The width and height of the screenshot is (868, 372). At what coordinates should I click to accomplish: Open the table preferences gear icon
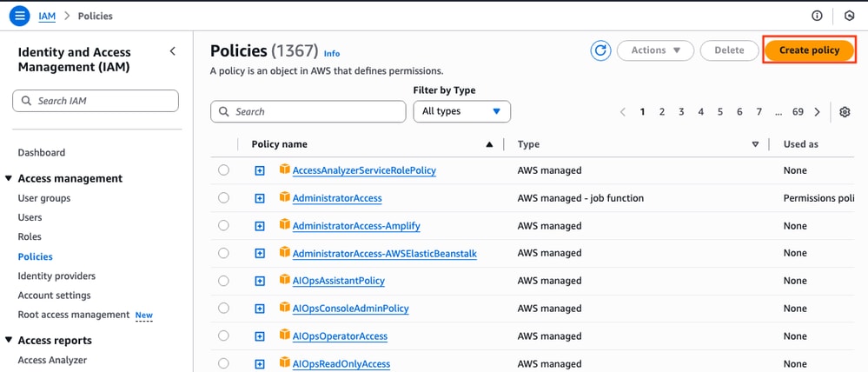(845, 112)
